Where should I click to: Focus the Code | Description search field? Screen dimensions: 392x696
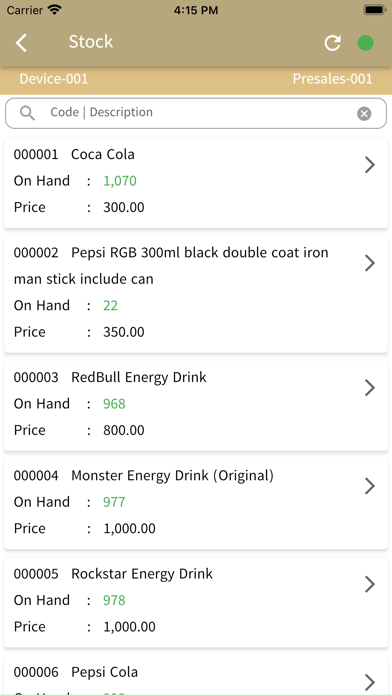196,113
